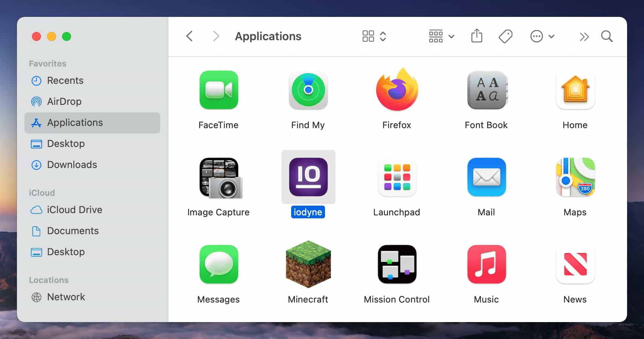This screenshot has height=339, width=644.
Task: Open the More actions ellipsis menu
Action: [542, 36]
